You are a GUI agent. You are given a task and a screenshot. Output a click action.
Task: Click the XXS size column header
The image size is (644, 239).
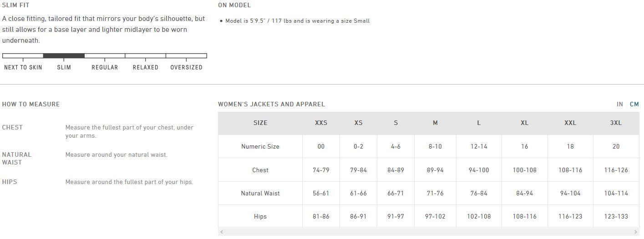(321, 123)
